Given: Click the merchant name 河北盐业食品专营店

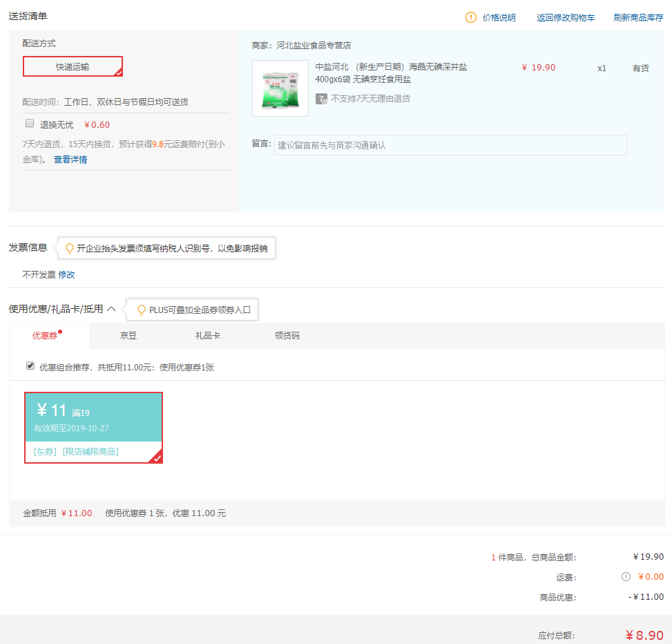Looking at the screenshot, I should (314, 46).
